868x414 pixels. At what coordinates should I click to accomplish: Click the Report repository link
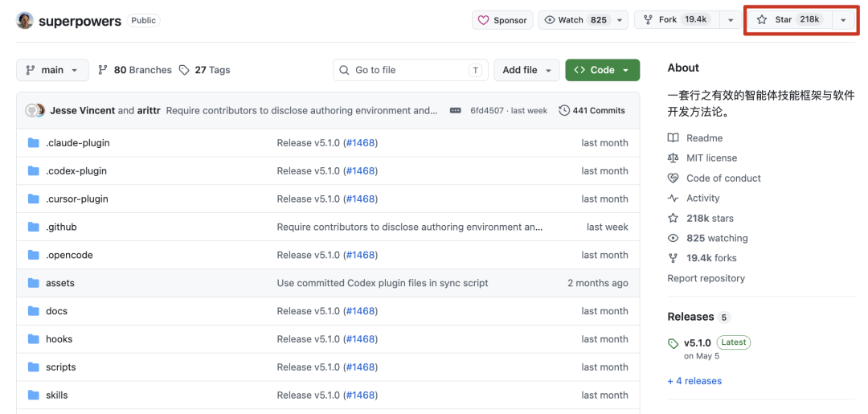706,278
